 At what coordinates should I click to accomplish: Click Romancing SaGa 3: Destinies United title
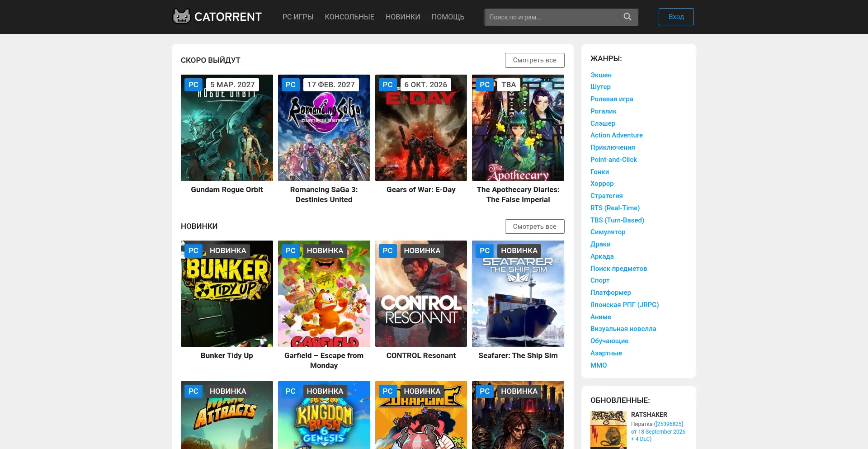click(324, 195)
